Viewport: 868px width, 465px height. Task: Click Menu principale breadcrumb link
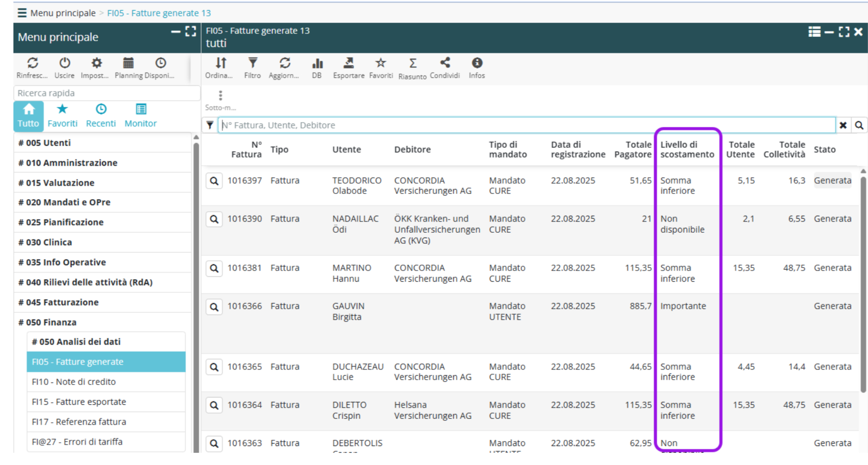(x=63, y=13)
